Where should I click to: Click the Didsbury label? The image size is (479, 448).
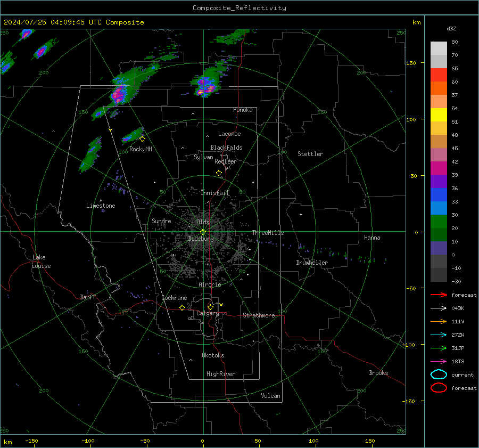click(x=201, y=239)
